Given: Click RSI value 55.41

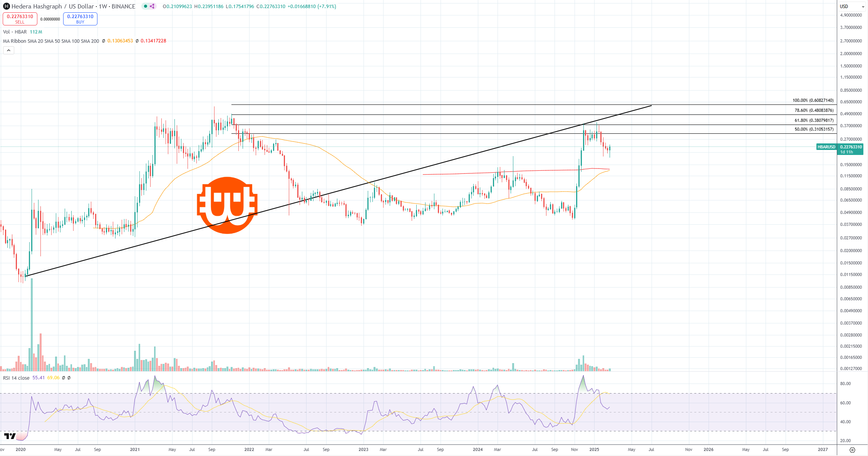Looking at the screenshot, I should [x=39, y=378].
